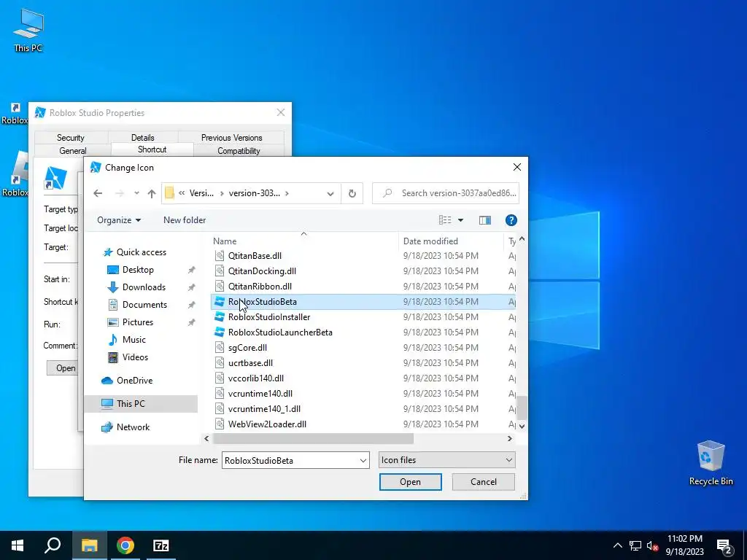Select QtitanRibbon.dll file
Screen dimensions: 747x560
tap(260, 286)
